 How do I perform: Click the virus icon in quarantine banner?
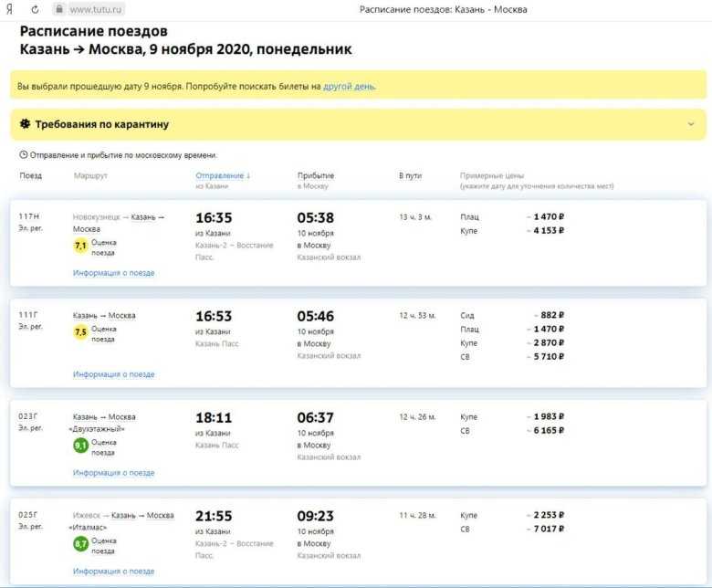coord(25,124)
